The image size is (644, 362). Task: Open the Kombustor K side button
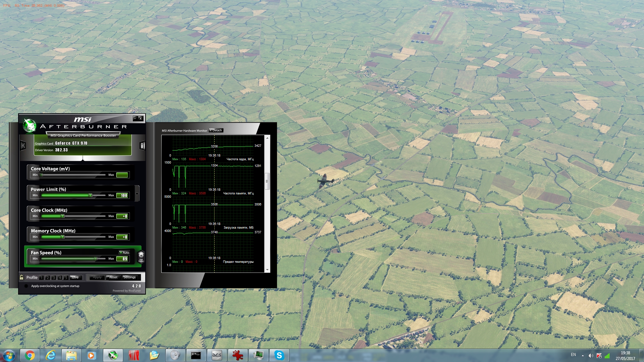(23, 145)
